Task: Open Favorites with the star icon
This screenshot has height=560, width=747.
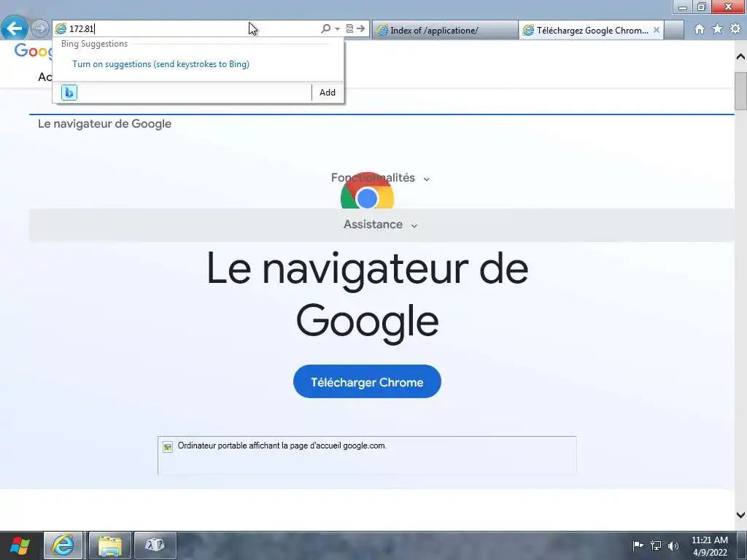Action: coord(717,29)
